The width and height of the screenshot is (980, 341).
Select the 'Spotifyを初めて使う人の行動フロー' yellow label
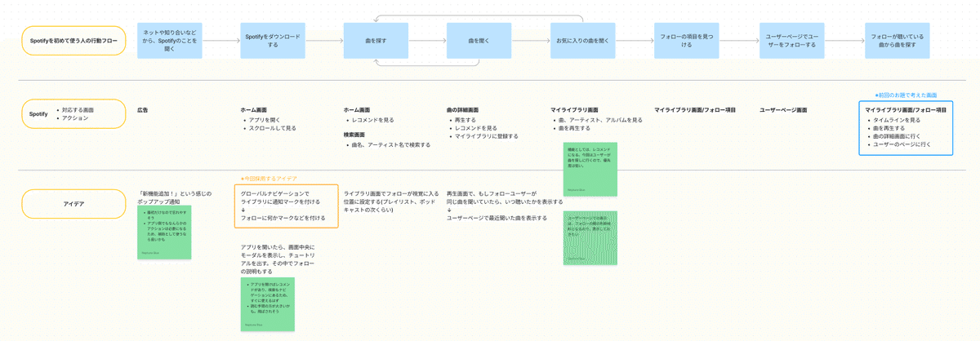[73, 40]
